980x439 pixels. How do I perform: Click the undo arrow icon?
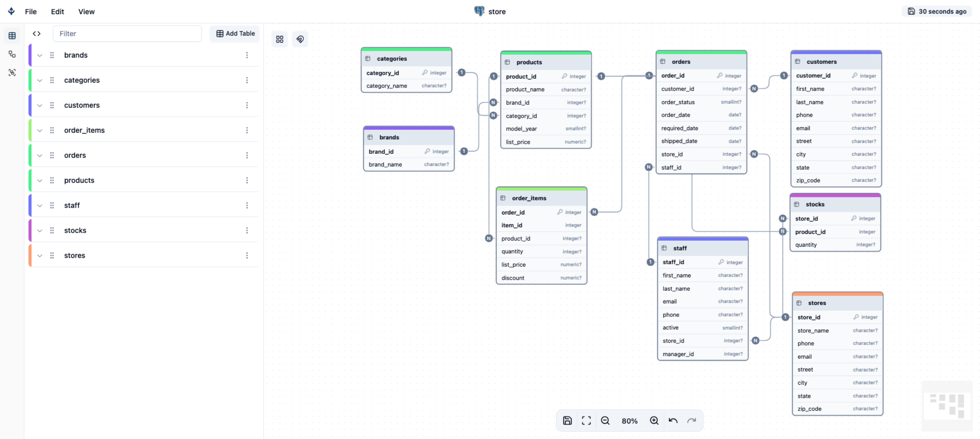673,421
